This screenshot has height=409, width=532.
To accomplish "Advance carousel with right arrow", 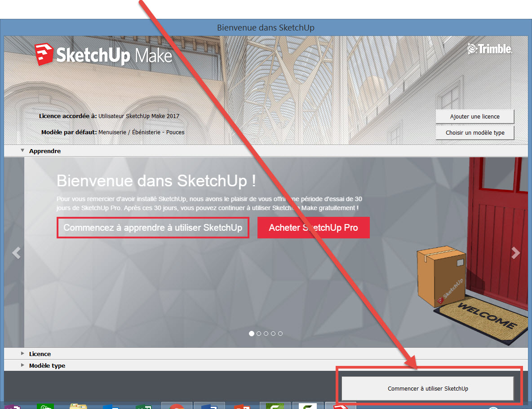I will pyautogui.click(x=516, y=253).
